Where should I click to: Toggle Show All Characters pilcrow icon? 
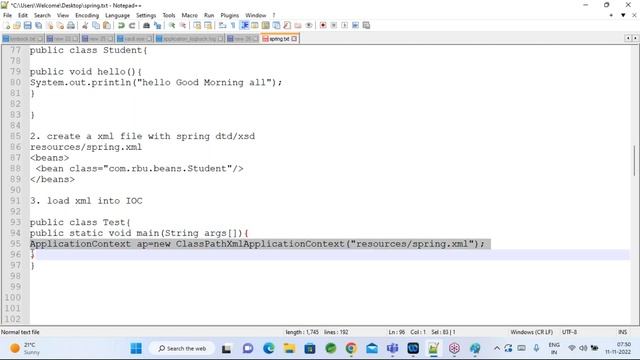coord(233,25)
